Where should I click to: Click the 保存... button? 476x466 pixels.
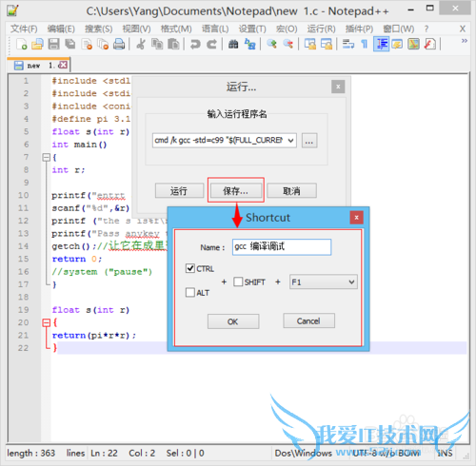point(236,191)
